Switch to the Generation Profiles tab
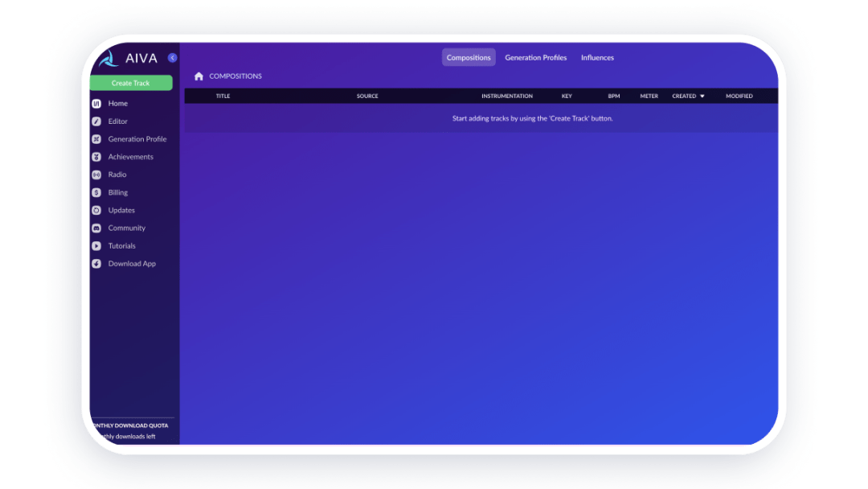 535,58
